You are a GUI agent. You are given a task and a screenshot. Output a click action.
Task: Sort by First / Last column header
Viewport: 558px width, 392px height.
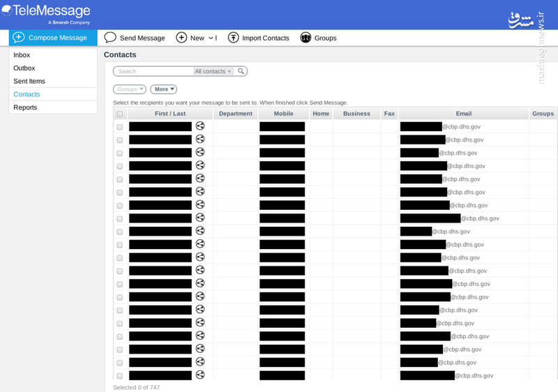pos(169,114)
